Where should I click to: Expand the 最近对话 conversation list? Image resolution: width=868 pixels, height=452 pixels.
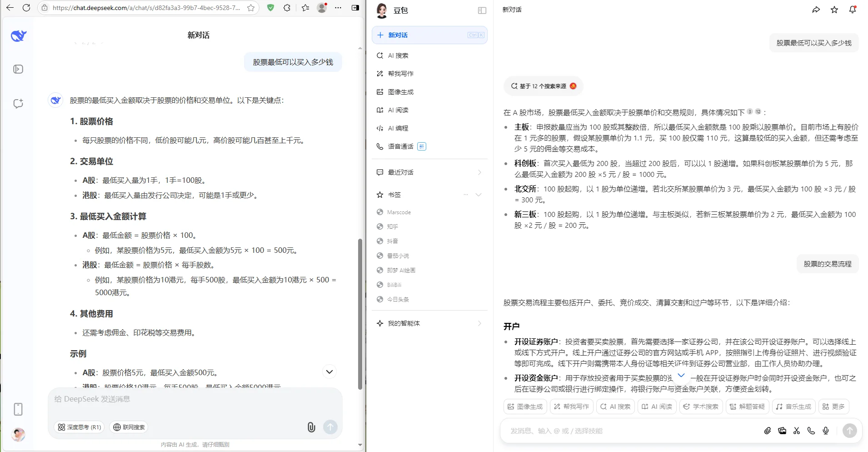[x=479, y=172]
